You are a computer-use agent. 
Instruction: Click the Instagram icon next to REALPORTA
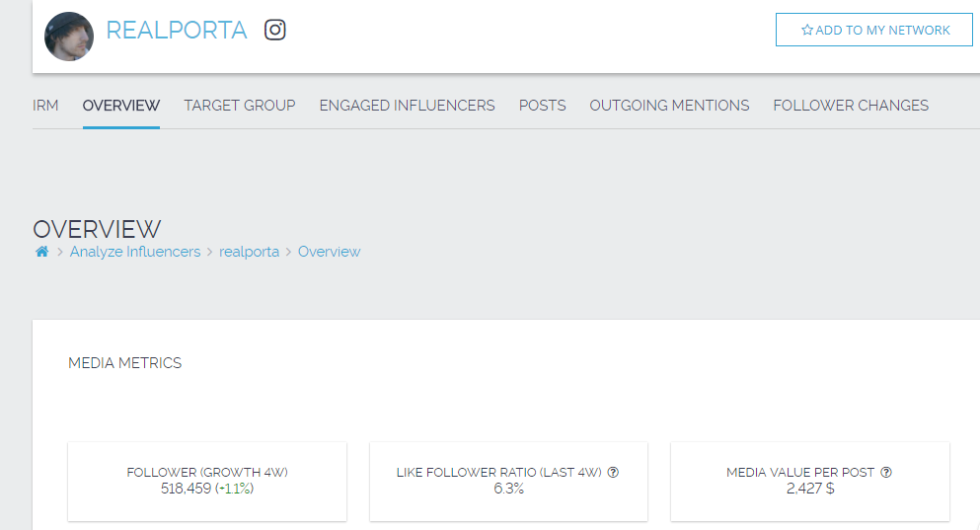point(275,31)
